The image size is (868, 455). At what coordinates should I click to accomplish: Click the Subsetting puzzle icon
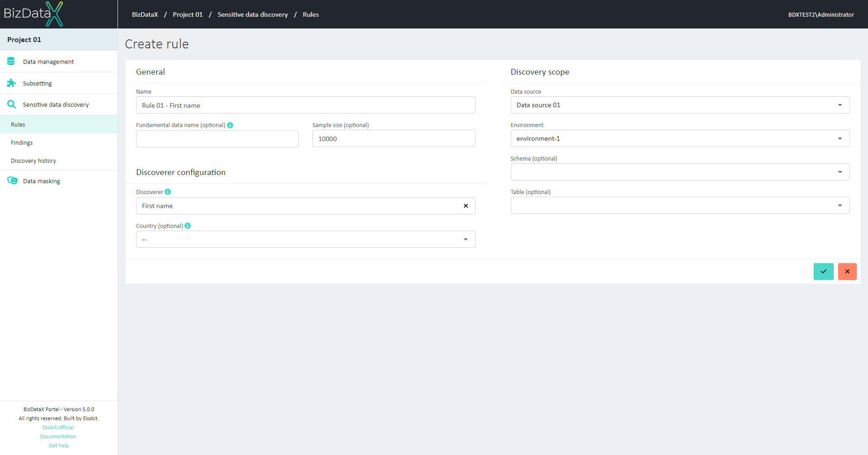[x=11, y=83]
